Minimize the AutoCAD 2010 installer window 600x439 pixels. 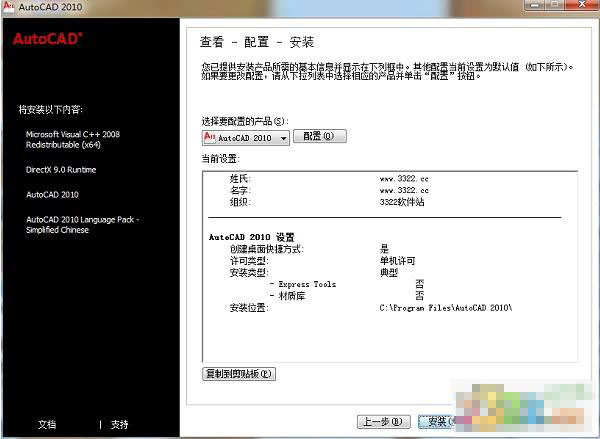point(535,5)
